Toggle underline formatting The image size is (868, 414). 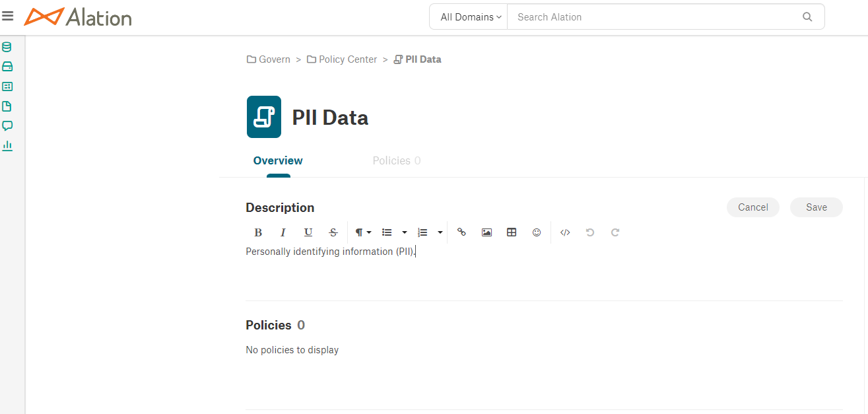click(308, 232)
